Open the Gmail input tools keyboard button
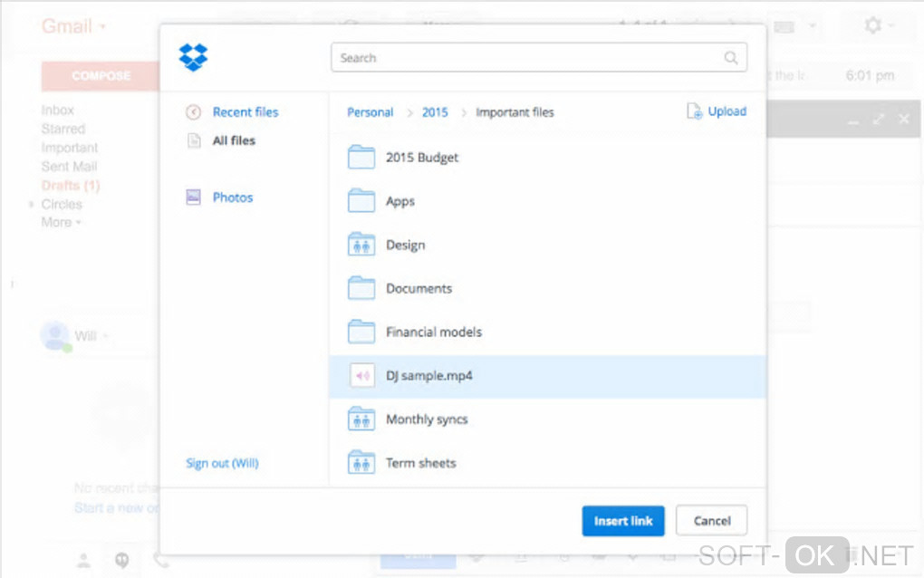The width and height of the screenshot is (924, 578). click(784, 26)
